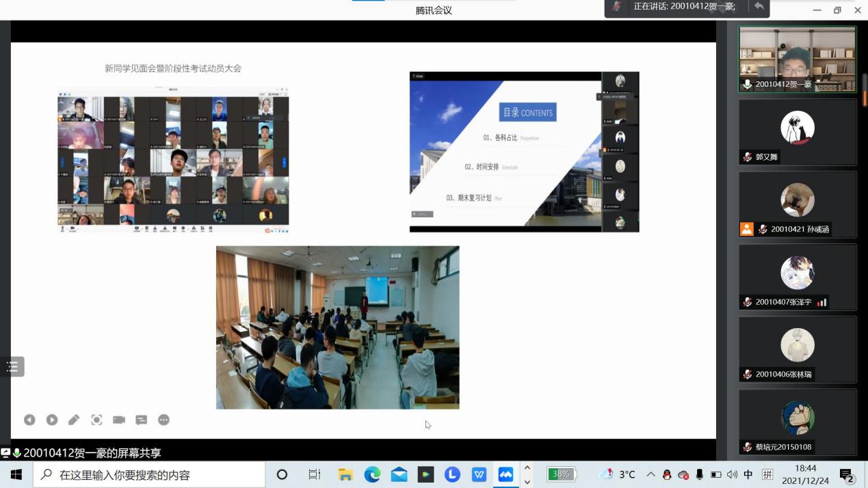Toggle the Chinese input mode indicator 中
Screen dimensions: 868x488
(748, 474)
